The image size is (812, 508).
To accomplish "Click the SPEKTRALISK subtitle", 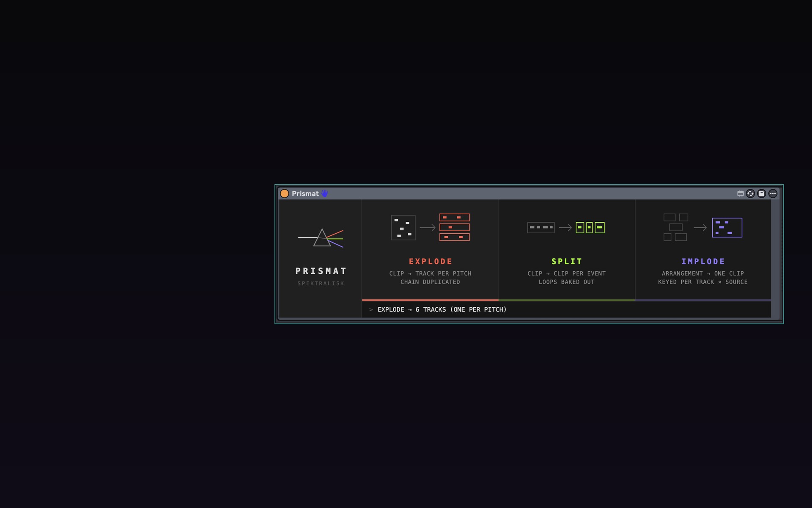I will (321, 284).
